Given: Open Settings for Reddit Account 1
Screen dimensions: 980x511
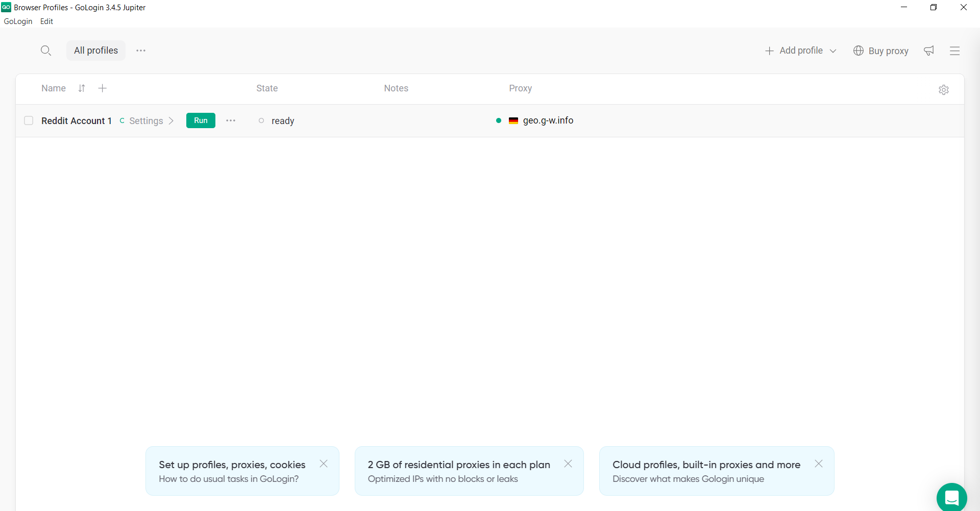Looking at the screenshot, I should 146,121.
